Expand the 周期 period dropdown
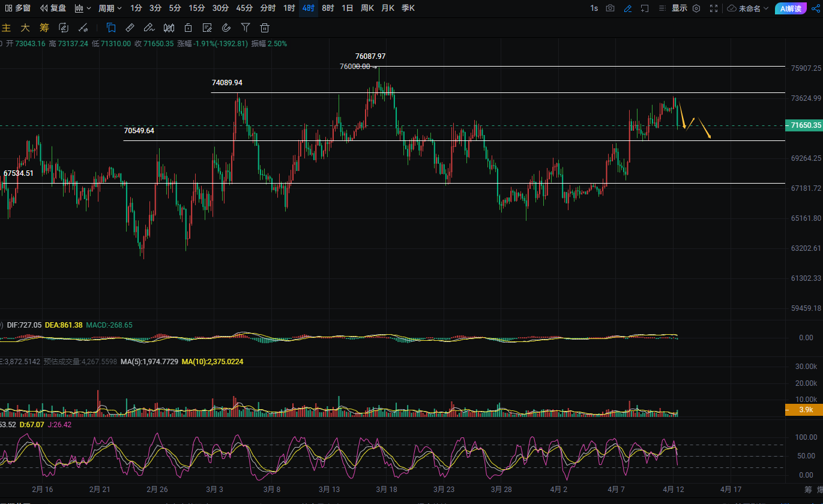 click(x=110, y=8)
